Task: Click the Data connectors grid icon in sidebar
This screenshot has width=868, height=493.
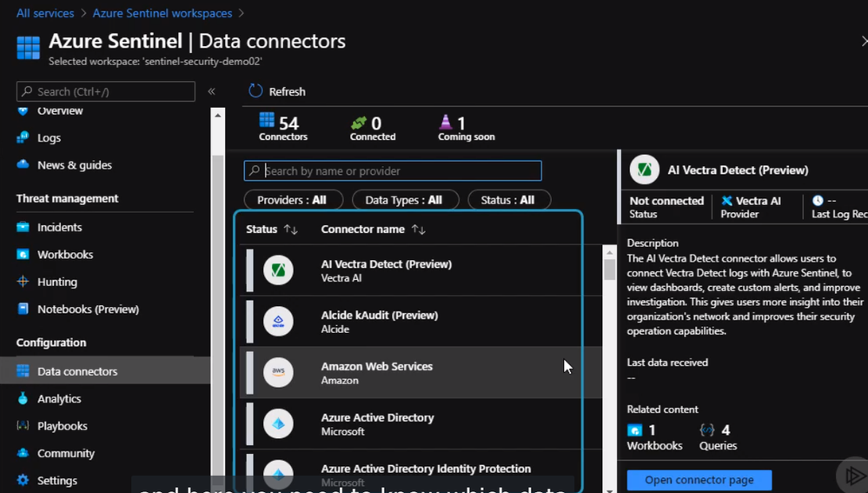Action: point(23,371)
